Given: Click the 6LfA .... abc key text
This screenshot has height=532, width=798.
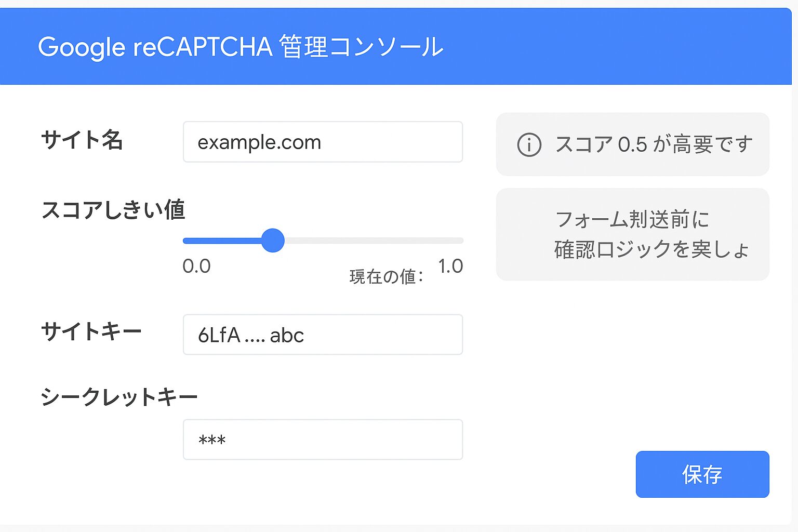Looking at the screenshot, I should [250, 335].
